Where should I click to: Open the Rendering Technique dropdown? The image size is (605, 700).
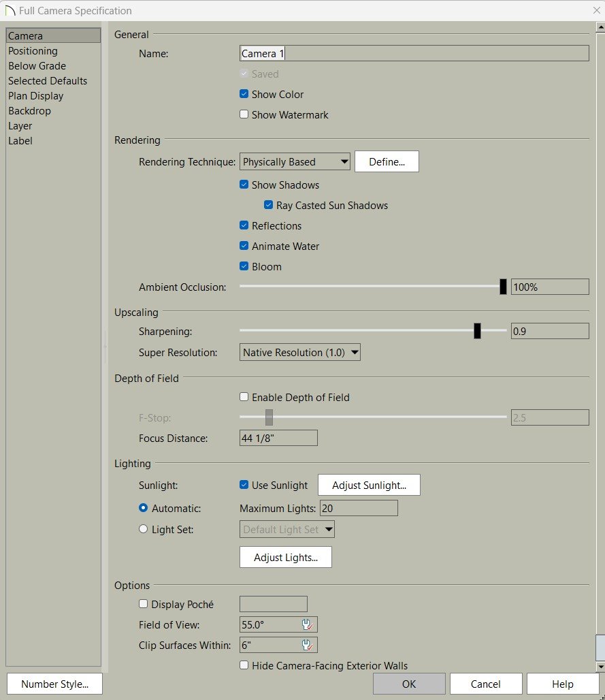pyautogui.click(x=295, y=162)
